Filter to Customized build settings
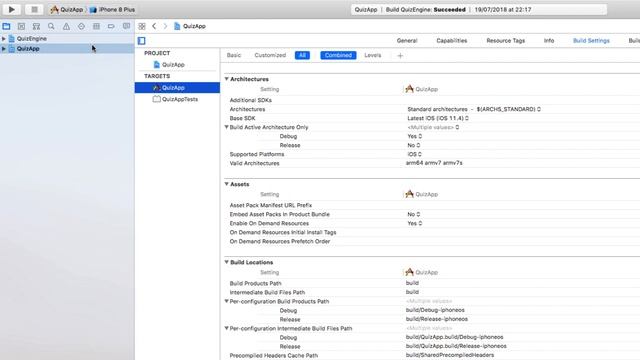Image resolution: width=640 pixels, height=360 pixels. pos(270,56)
